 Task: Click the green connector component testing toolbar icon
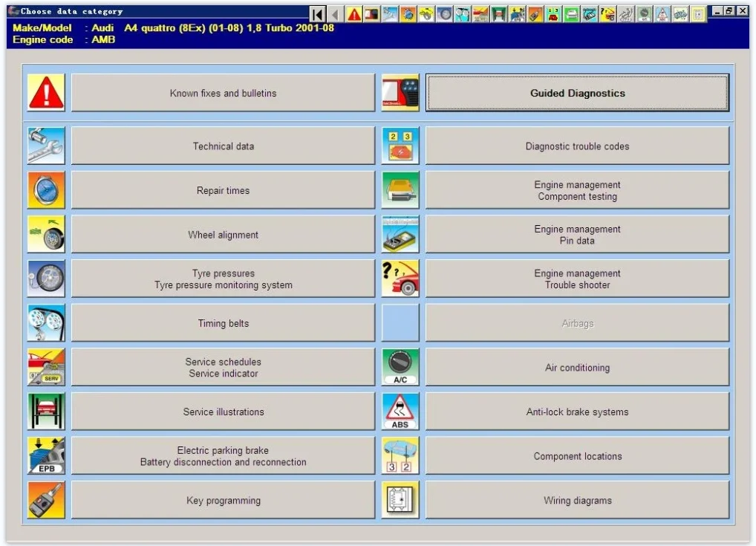(571, 14)
